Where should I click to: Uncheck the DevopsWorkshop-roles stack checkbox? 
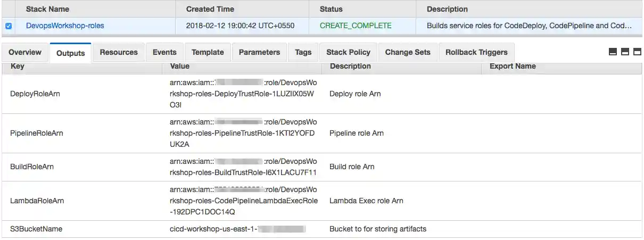tap(9, 26)
